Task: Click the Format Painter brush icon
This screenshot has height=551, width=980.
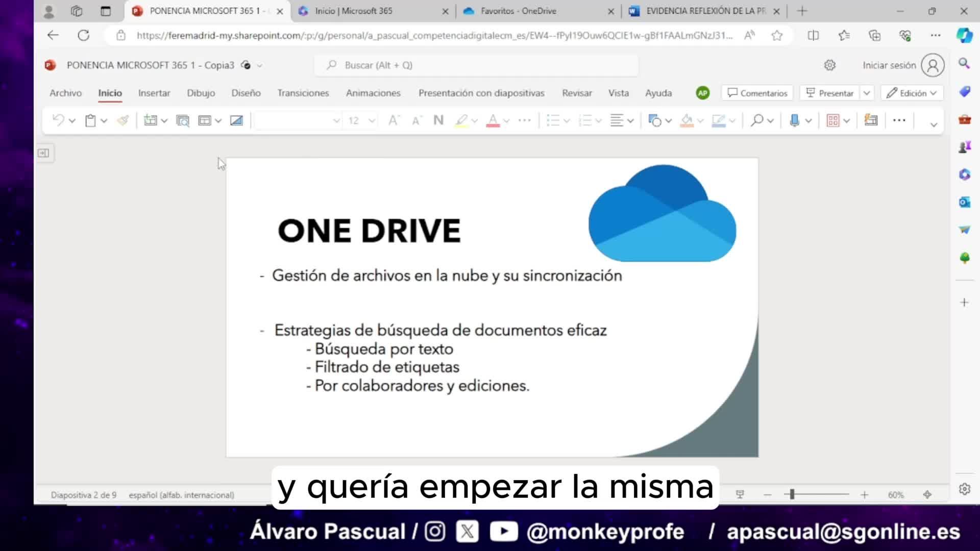Action: [x=122, y=120]
